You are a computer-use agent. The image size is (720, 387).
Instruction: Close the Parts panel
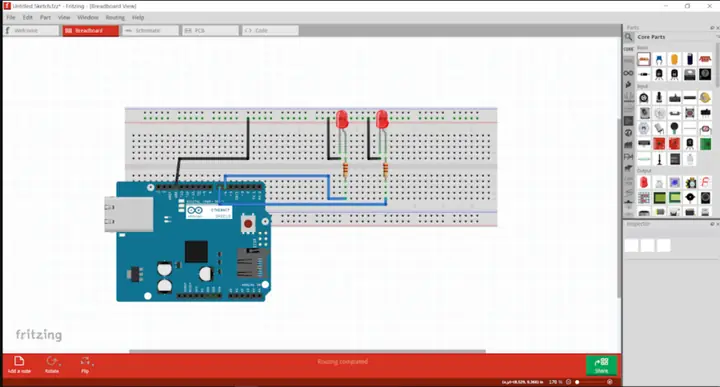[718, 28]
